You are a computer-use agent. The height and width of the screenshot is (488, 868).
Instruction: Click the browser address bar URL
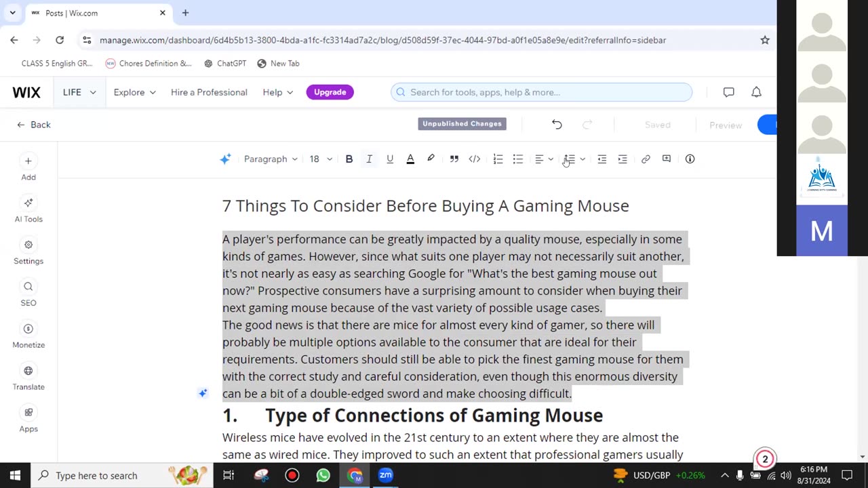382,40
